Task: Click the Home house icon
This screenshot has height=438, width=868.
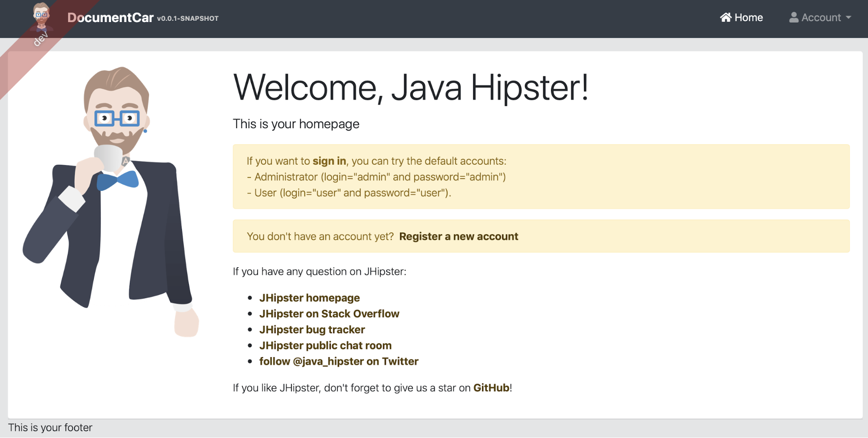Action: (x=726, y=17)
